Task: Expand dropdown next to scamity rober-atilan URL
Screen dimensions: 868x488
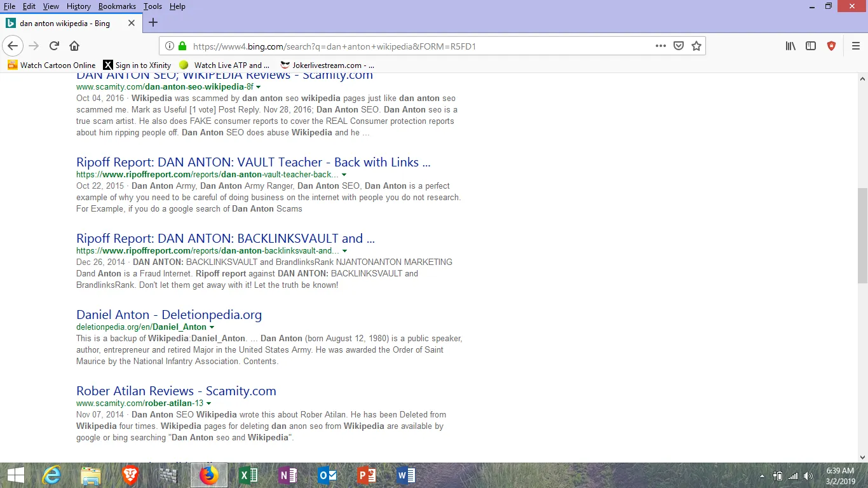Action: pyautogui.click(x=208, y=403)
